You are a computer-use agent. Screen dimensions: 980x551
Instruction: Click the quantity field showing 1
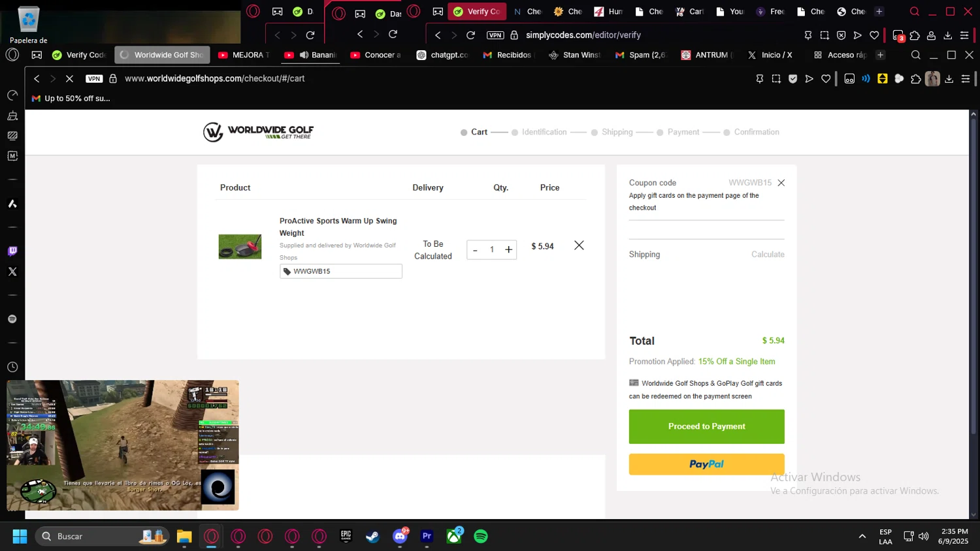(492, 250)
